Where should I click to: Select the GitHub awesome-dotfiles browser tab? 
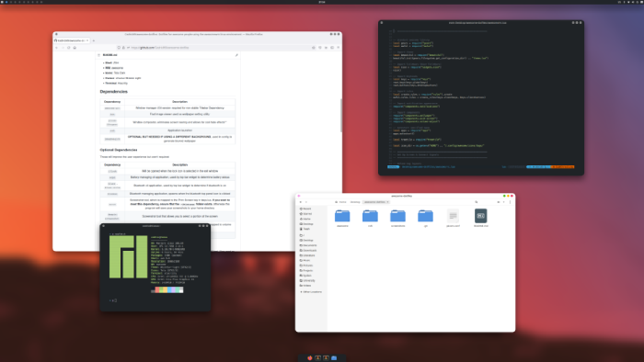[72, 40]
